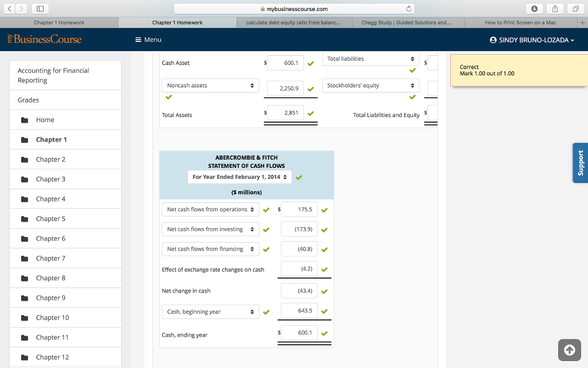The width and height of the screenshot is (588, 368).
Task: Click the Noncash assets 2,250.9 field
Action: 285,89
